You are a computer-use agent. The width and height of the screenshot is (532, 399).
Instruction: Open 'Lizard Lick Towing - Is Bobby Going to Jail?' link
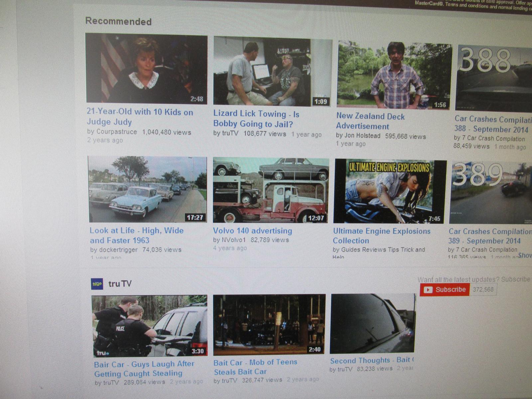pyautogui.click(x=256, y=119)
